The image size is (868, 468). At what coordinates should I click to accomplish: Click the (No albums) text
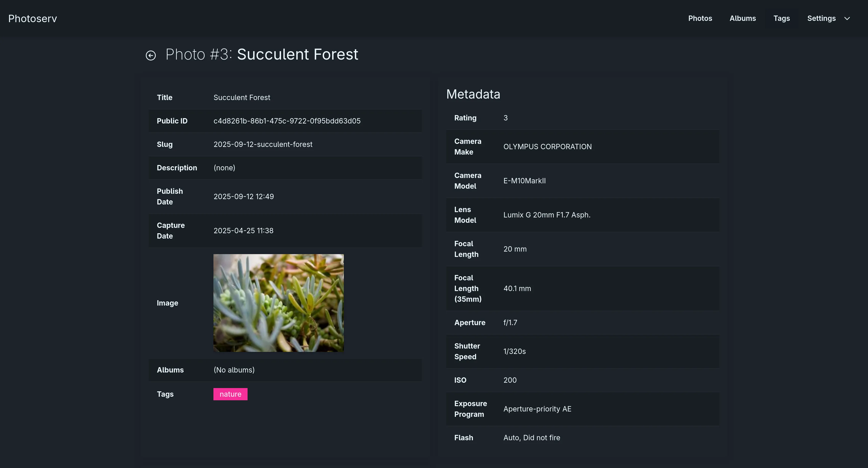(x=234, y=370)
